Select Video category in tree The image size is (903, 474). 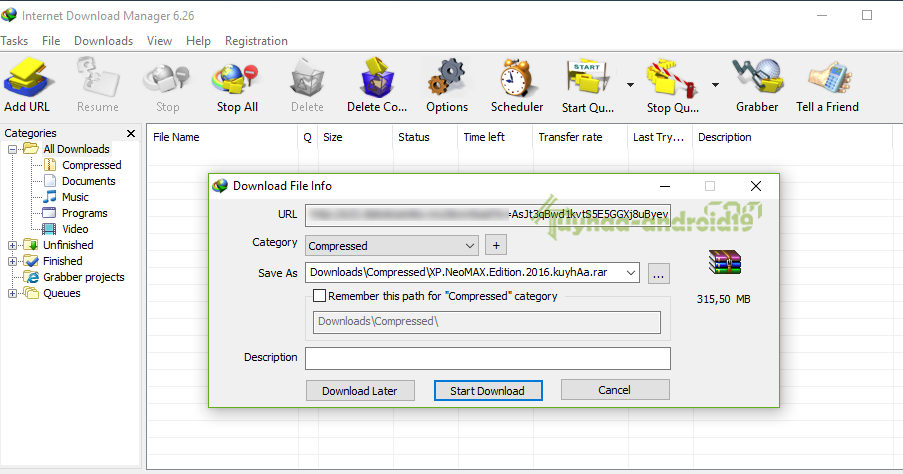(x=75, y=229)
